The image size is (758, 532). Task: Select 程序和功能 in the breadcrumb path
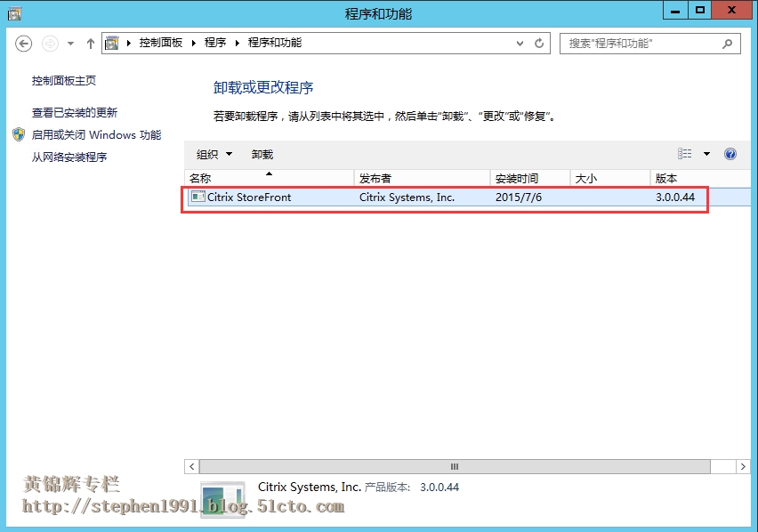coord(275,43)
